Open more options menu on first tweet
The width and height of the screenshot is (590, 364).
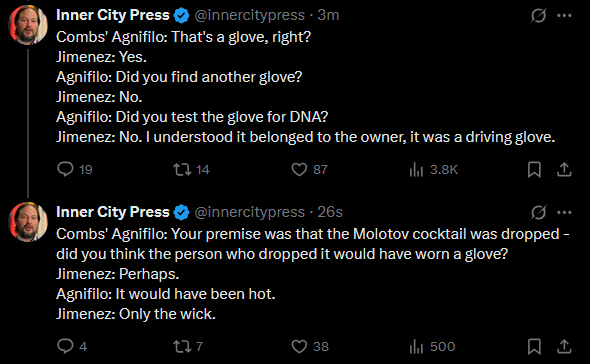pyautogui.click(x=564, y=15)
